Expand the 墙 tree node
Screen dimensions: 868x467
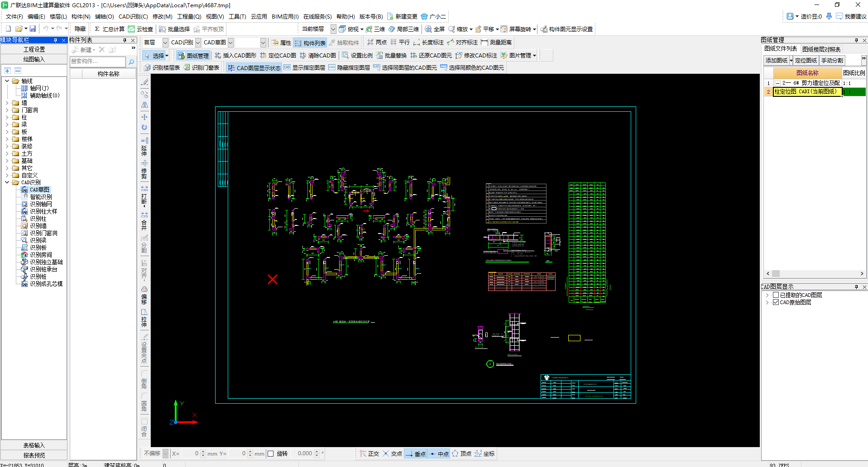coord(7,103)
